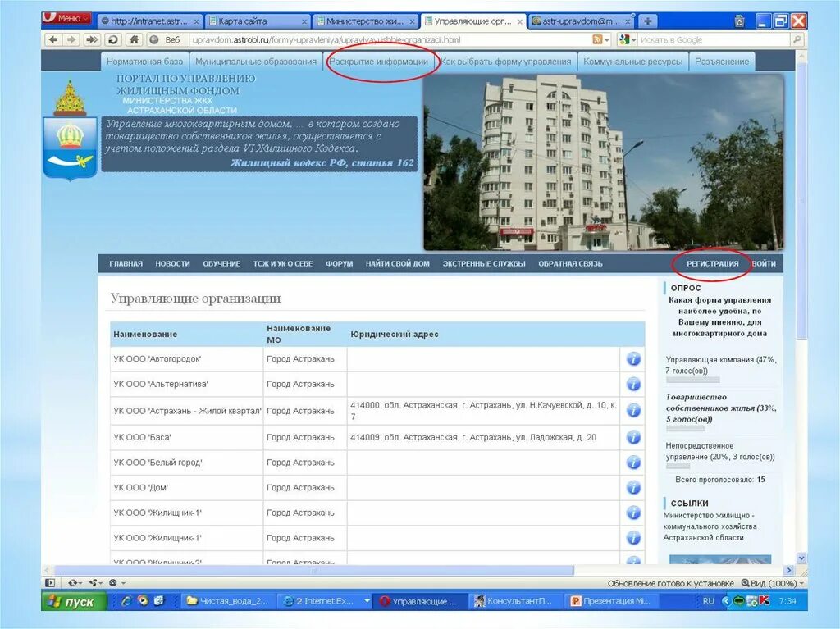Close the Управляющие орг... tab

pyautogui.click(x=519, y=22)
